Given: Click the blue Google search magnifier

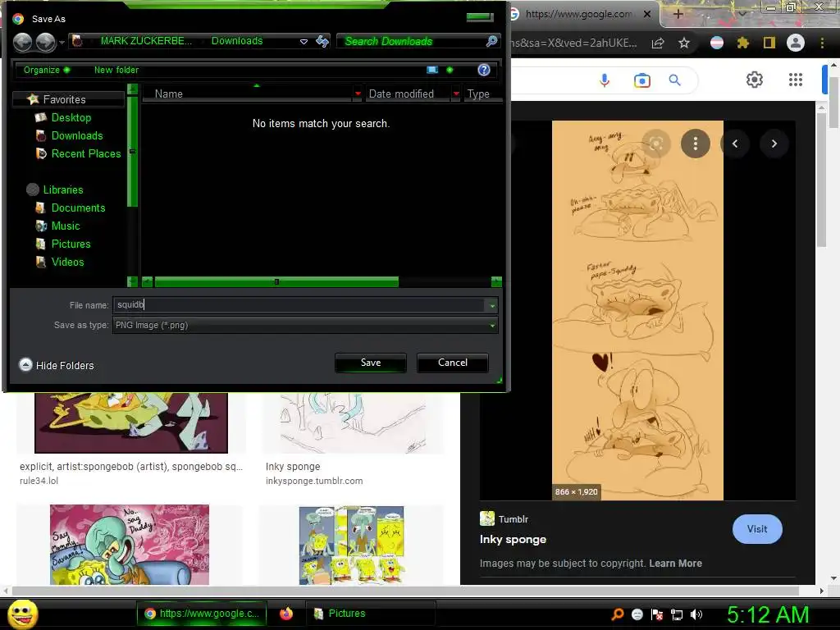Looking at the screenshot, I should pos(675,80).
